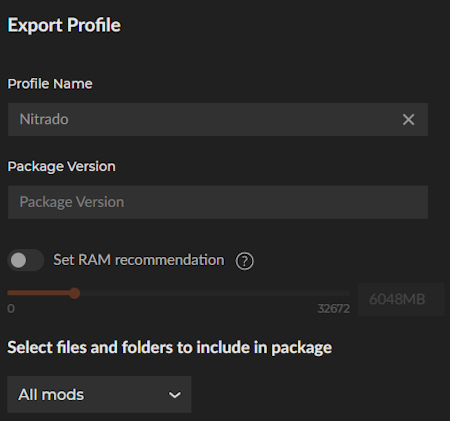The width and height of the screenshot is (450, 421).
Task: Click into the Package Version input field
Action: (x=218, y=202)
